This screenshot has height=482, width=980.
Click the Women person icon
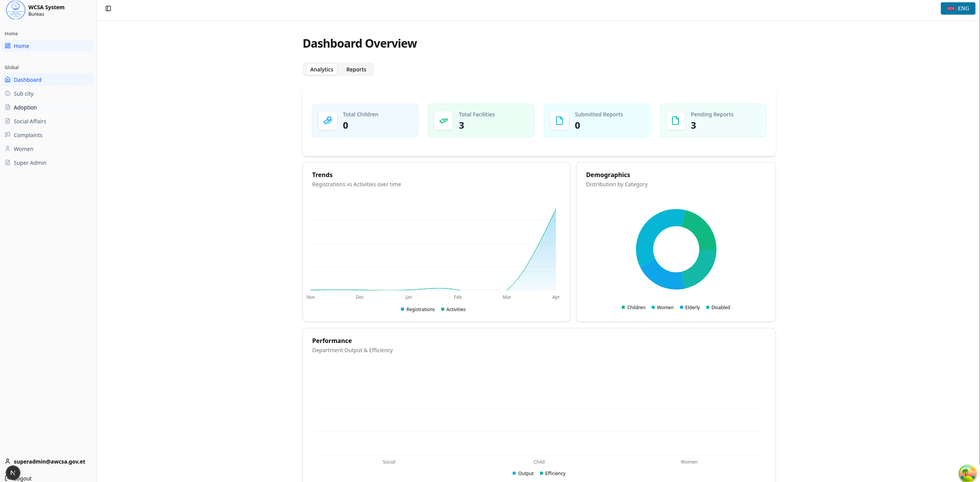pos(8,149)
